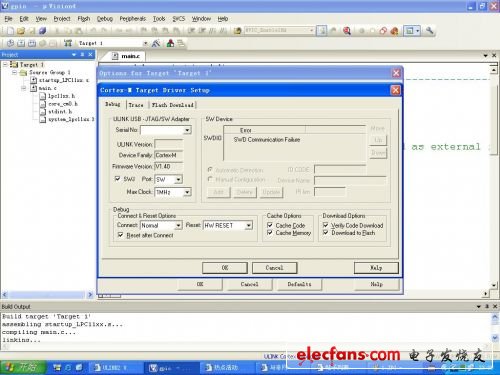Image resolution: width=500 pixels, height=375 pixels.
Task: Close the Project panel with its X
Action: click(90, 54)
